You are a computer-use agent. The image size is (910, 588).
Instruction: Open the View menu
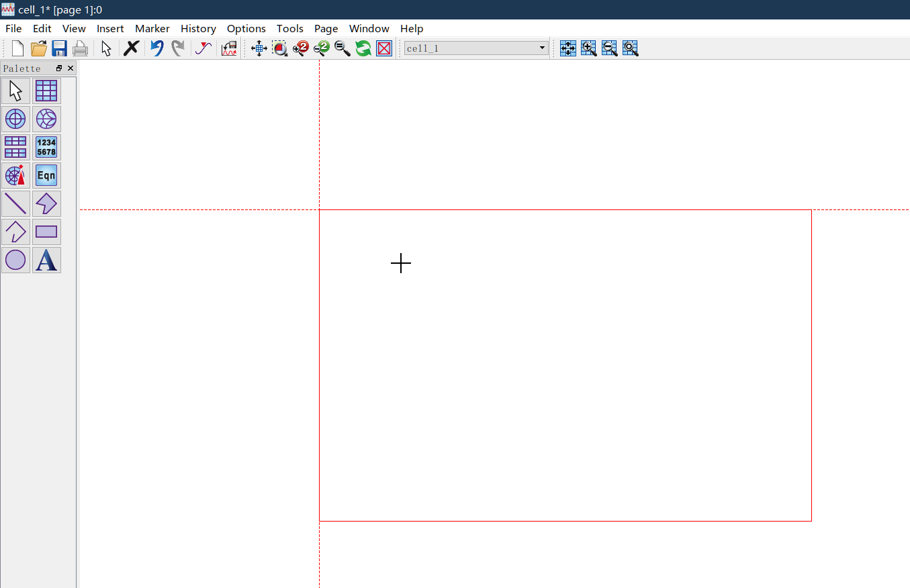(x=74, y=28)
